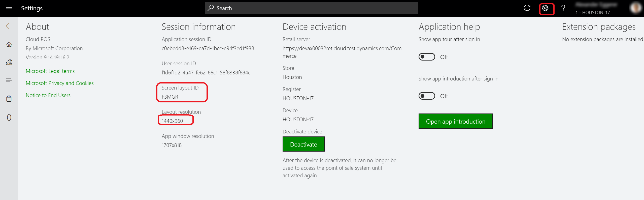644x200 pixels.
Task: Click into the Search field
Action: 311,8
